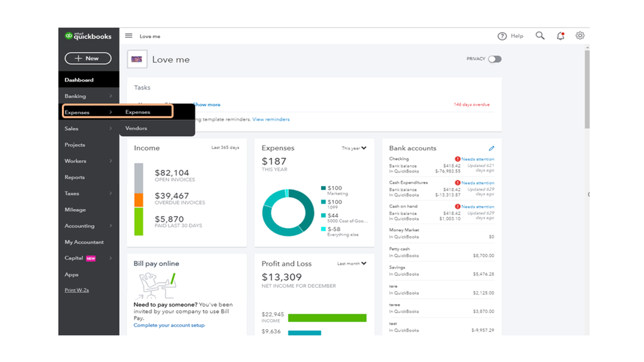Click the Cash Expenditures alert icon

click(x=457, y=183)
